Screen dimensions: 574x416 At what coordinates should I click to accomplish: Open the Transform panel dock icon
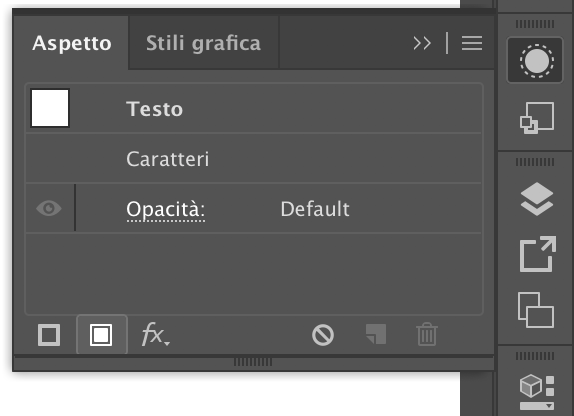tap(537, 118)
